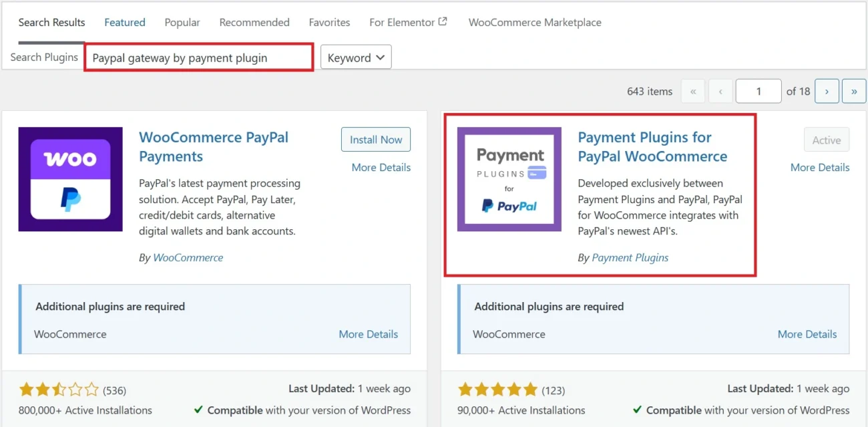Click the previous page arrow
Image resolution: width=868 pixels, height=427 pixels.
pos(720,91)
